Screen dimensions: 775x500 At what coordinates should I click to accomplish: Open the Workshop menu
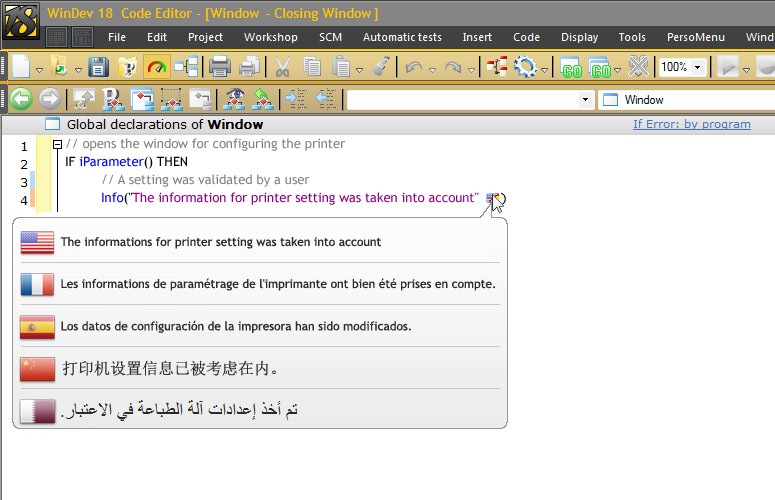point(271,37)
